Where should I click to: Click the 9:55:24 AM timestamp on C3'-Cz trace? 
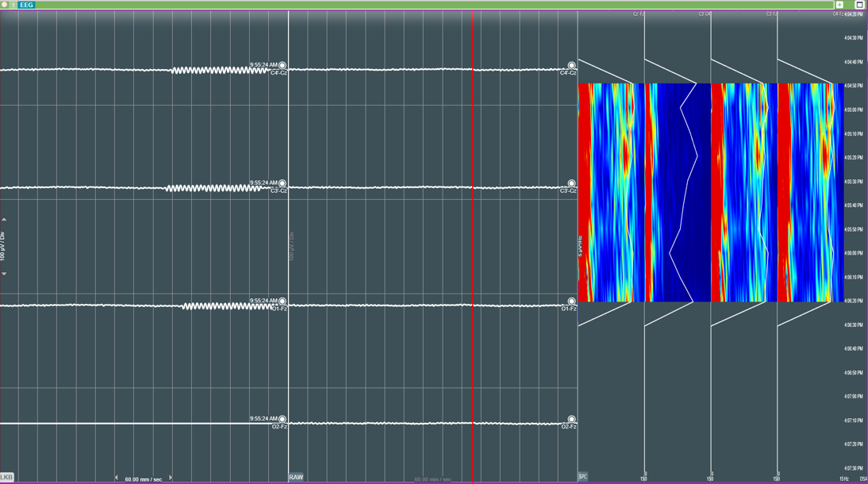click(263, 182)
